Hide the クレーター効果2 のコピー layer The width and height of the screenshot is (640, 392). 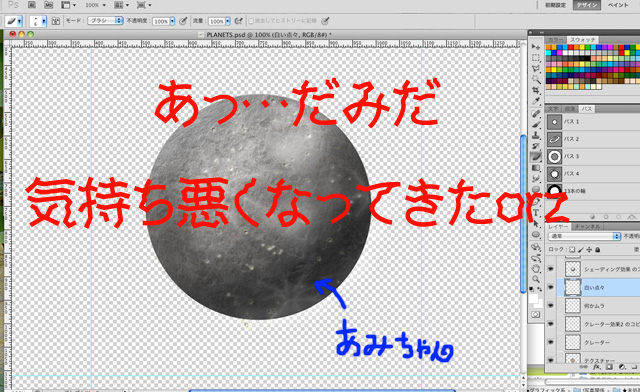point(550,324)
